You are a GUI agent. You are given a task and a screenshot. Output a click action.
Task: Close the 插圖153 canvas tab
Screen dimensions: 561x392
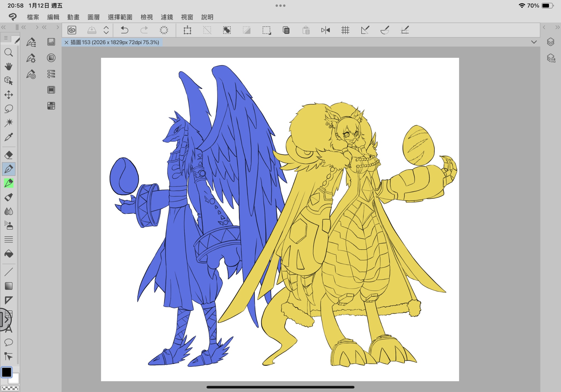click(x=66, y=42)
